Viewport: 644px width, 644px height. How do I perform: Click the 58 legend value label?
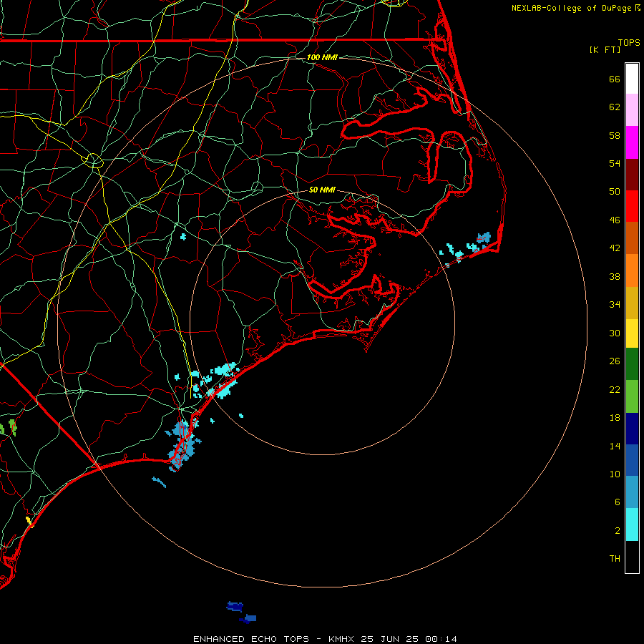(615, 135)
